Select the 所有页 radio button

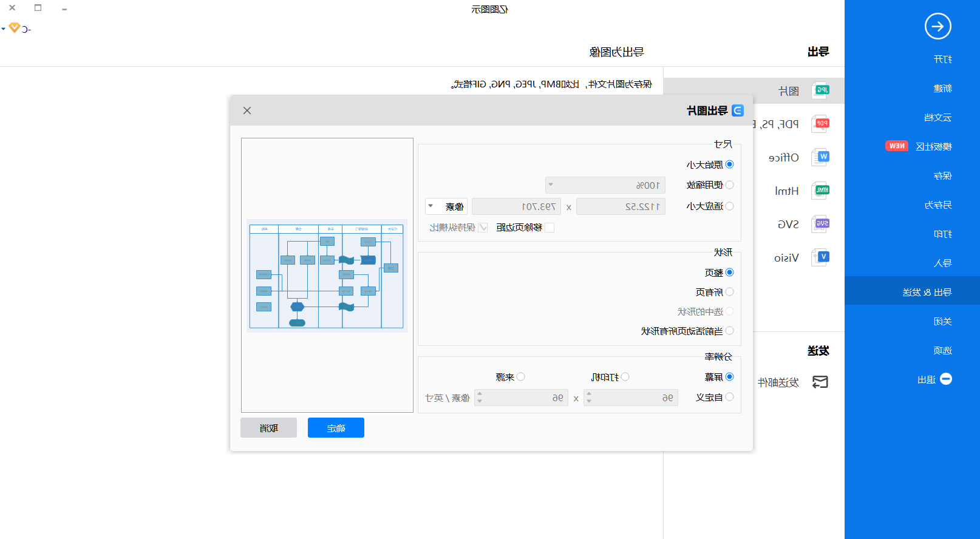point(729,292)
